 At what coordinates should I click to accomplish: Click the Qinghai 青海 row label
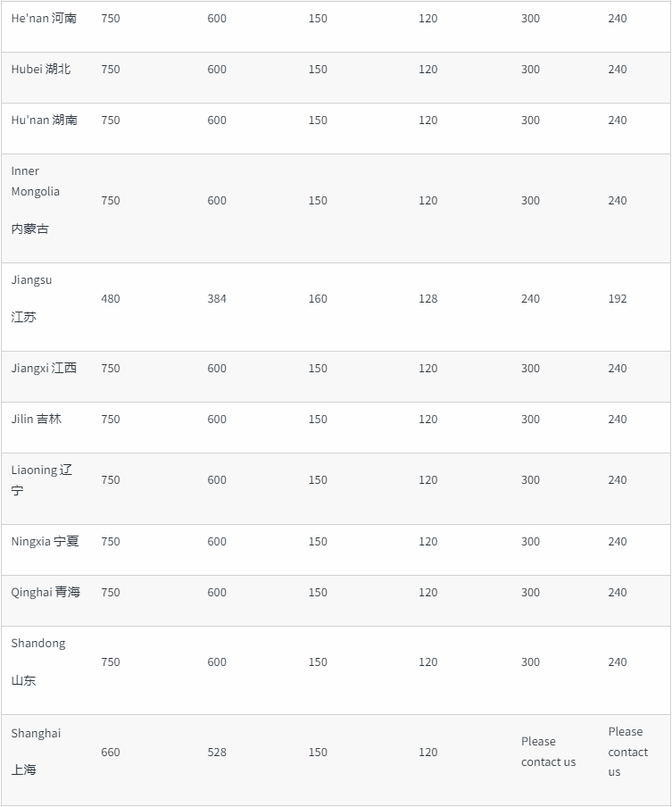coord(46,593)
